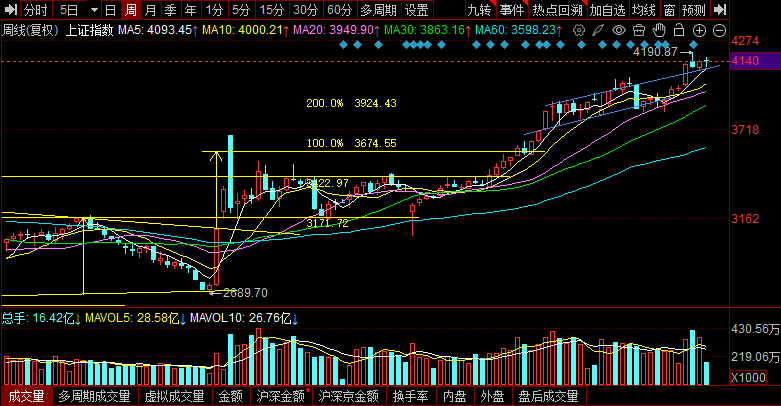Switch to 年 yearly K-line
Image resolution: width=781 pixels, height=406 pixels.
[190, 10]
